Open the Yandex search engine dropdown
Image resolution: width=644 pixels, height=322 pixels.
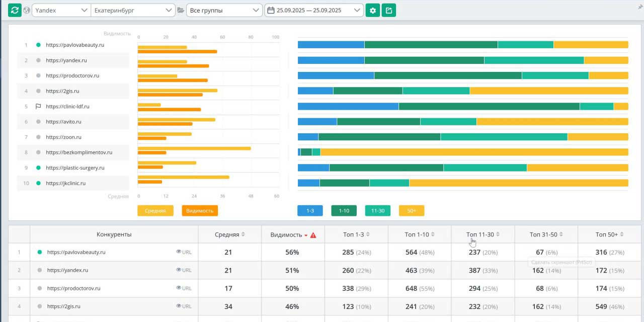click(60, 10)
